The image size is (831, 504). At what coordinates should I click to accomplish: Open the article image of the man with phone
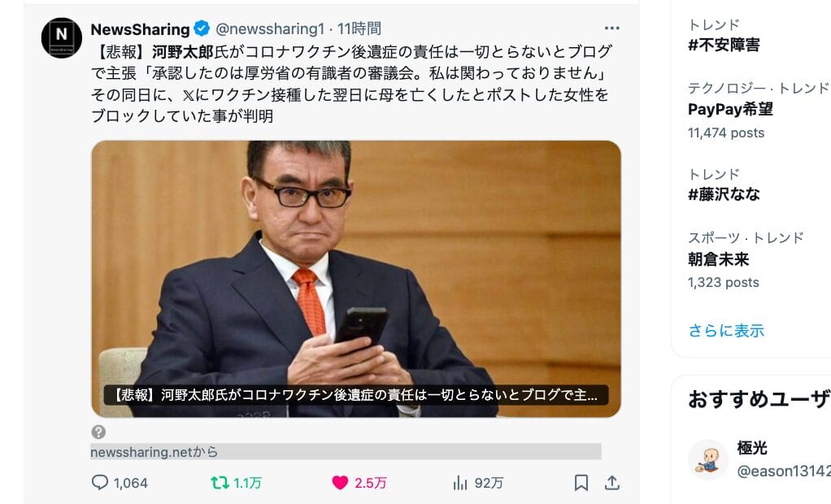coord(355,279)
